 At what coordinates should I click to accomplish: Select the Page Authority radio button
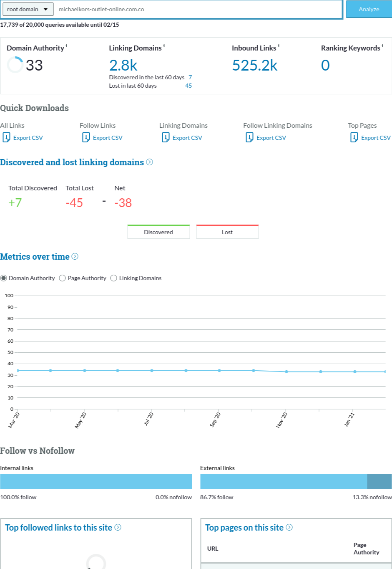[63, 278]
